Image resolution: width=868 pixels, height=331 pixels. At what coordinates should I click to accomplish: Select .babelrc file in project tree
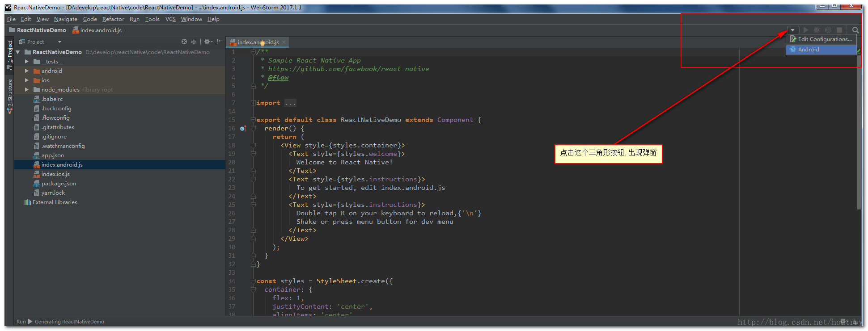[52, 99]
